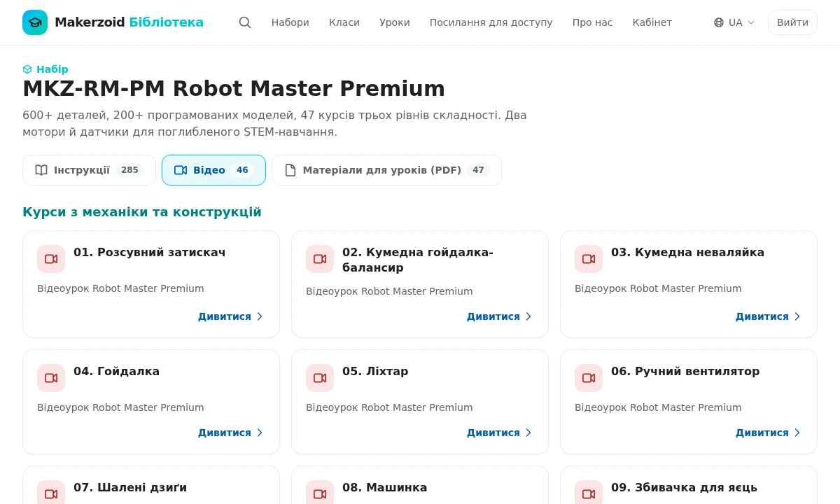The image size is (840, 504).
Task: Open the Кабінет menu item
Action: pos(652,22)
